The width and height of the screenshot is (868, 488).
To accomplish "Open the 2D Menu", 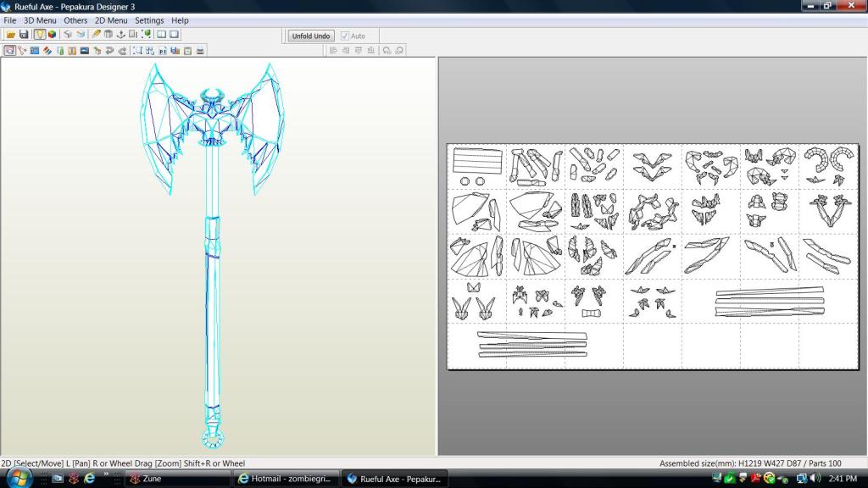I will [x=111, y=20].
